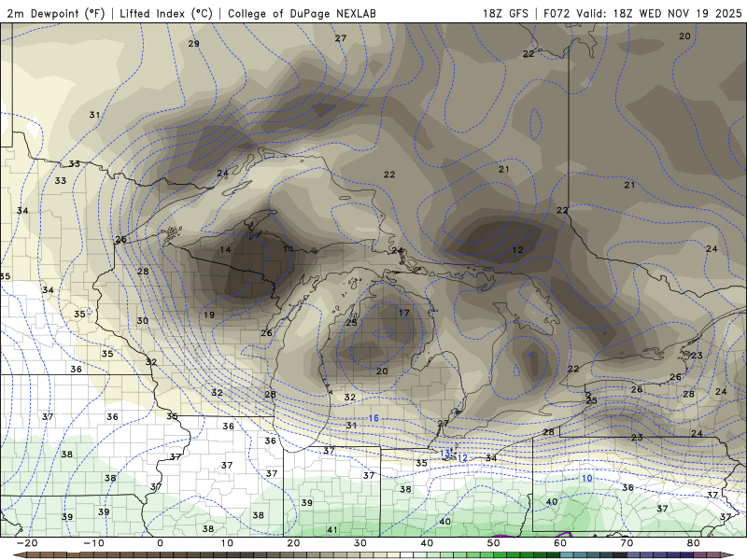Click the blue contour label 10 on the map
The width and height of the screenshot is (747, 560).
(587, 479)
